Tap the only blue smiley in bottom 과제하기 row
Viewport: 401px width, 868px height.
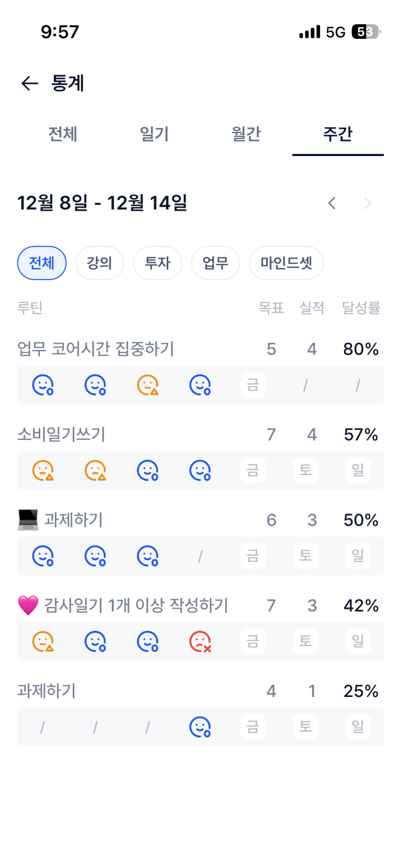[x=200, y=727]
